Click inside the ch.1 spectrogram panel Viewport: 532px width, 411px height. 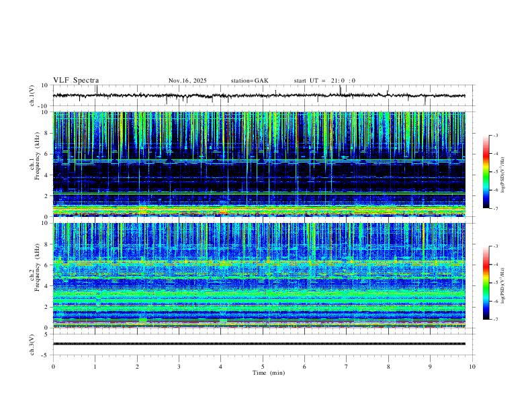(x=259, y=164)
